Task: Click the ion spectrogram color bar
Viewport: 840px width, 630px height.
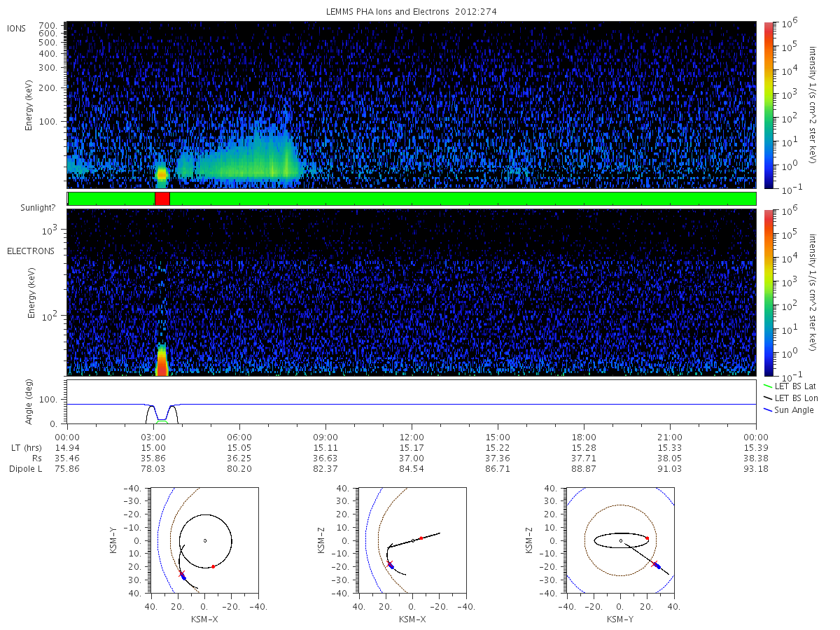Action: 769,105
